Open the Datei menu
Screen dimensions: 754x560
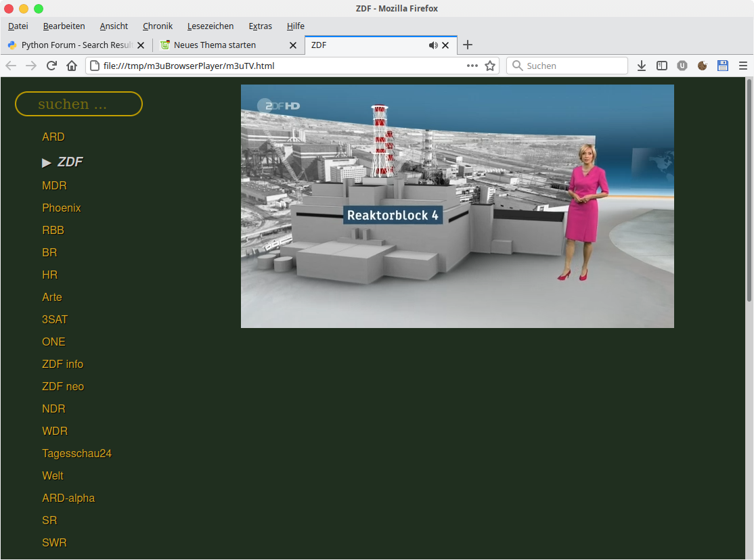[x=18, y=26]
